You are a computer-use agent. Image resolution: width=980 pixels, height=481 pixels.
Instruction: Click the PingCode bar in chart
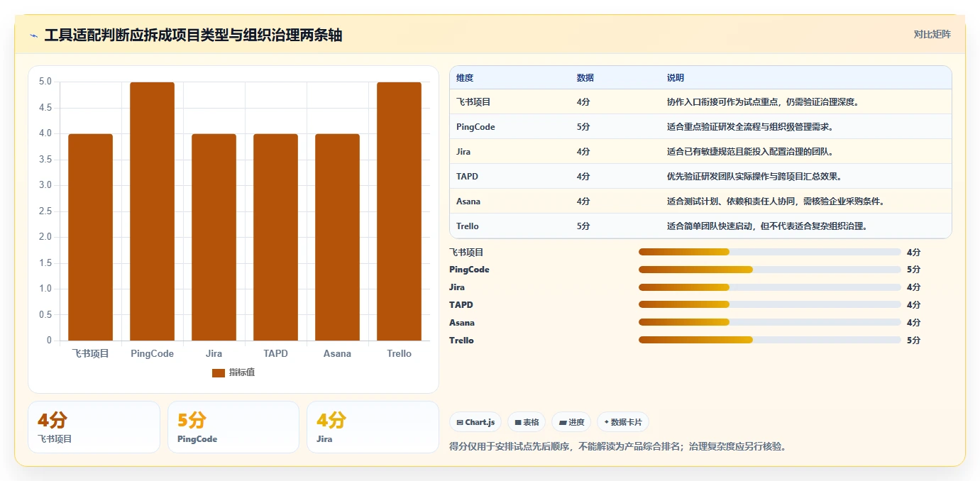click(153, 211)
